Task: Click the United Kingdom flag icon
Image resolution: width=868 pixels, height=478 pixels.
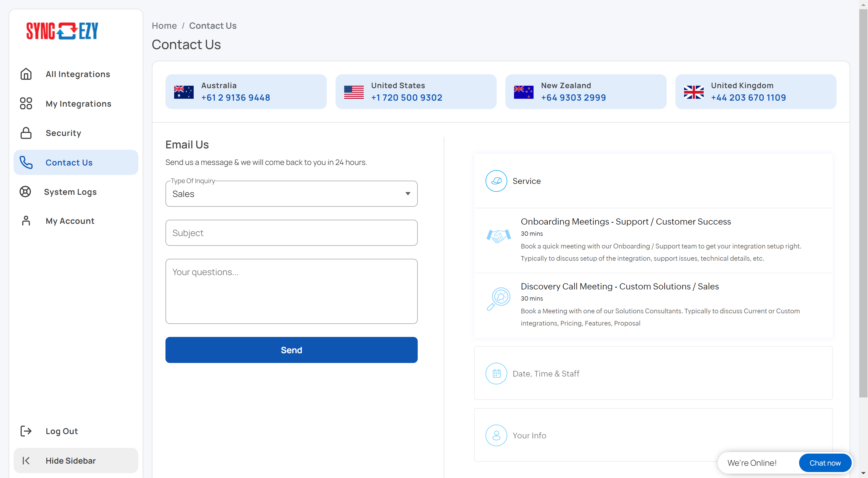Action: pyautogui.click(x=694, y=92)
